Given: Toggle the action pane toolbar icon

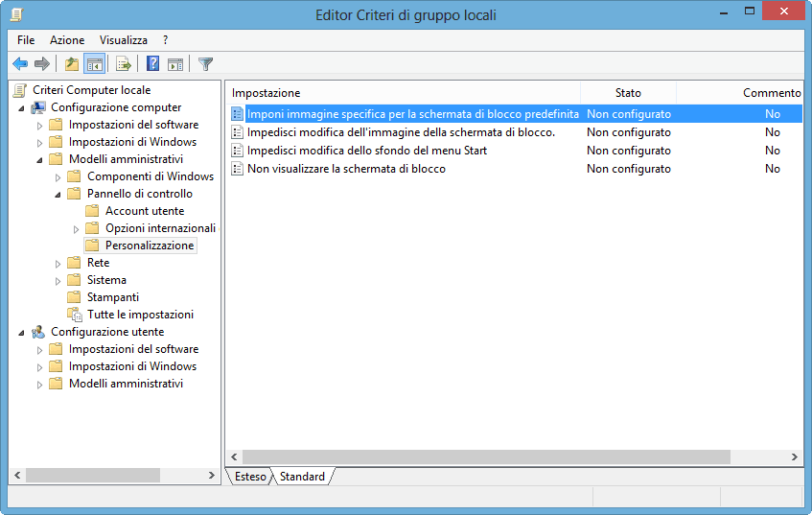Looking at the screenshot, I should 175,64.
